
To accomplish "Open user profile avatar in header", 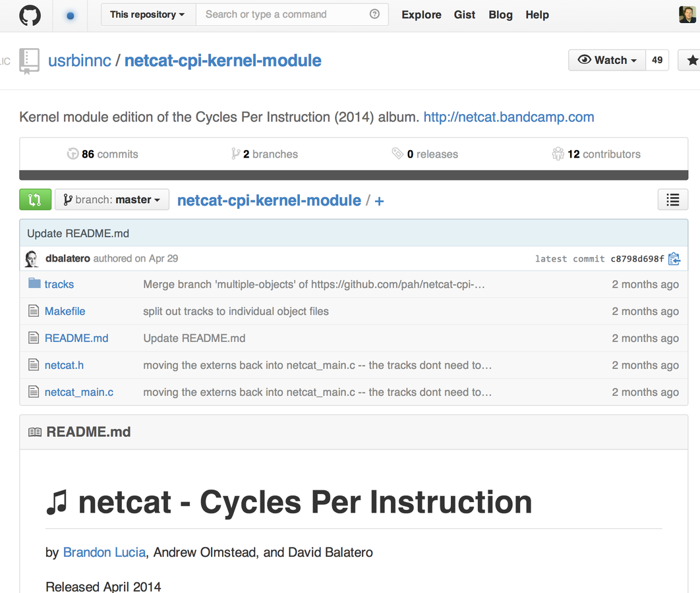I will click(x=687, y=14).
